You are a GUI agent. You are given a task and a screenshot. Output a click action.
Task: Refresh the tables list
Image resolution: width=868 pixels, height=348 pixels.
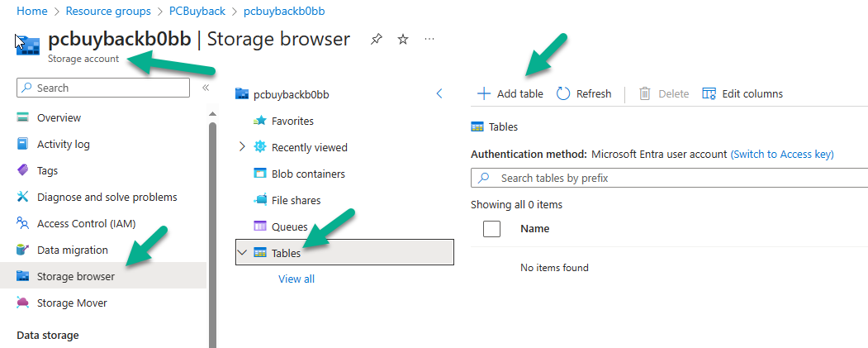click(583, 93)
